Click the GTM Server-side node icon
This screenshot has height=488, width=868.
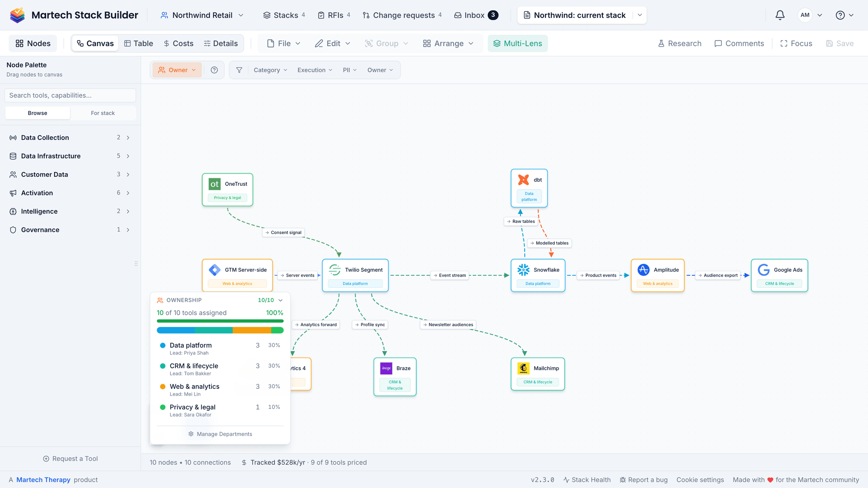point(215,270)
